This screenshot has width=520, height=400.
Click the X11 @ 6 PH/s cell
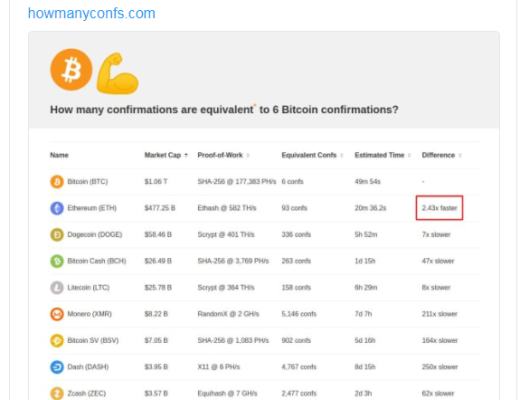click(218, 367)
